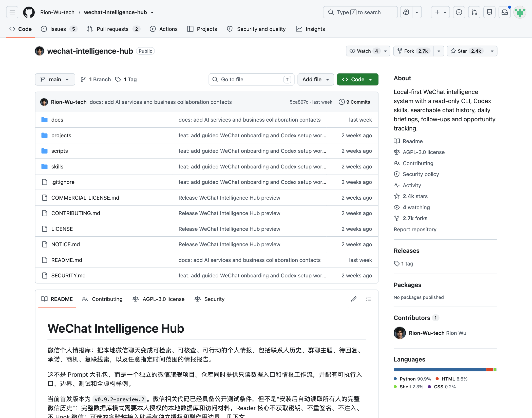The width and height of the screenshot is (532, 418).
Task: Focus the Type / to search box
Action: (x=360, y=12)
